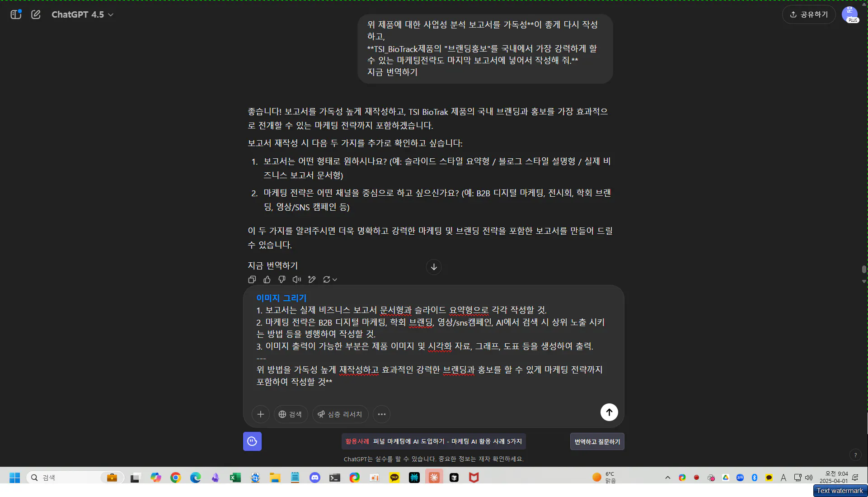Give thumbs down to the response
This screenshot has height=497, width=868.
point(282,279)
